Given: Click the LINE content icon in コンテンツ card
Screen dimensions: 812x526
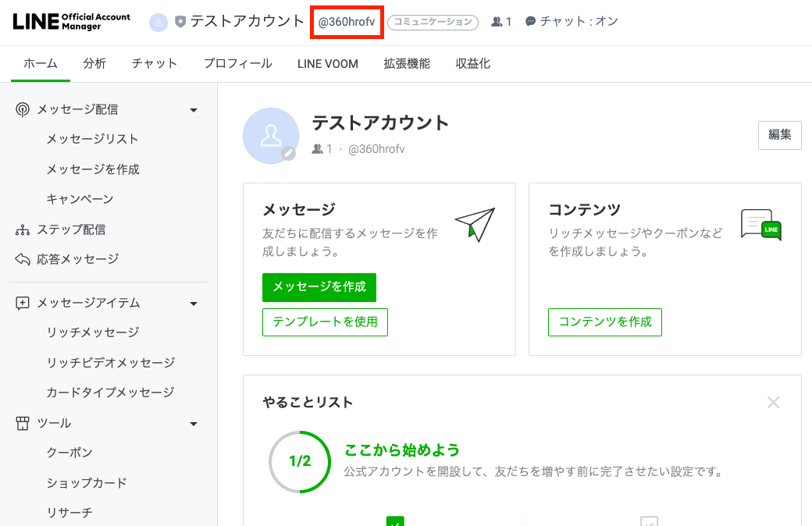Looking at the screenshot, I should coord(760,225).
